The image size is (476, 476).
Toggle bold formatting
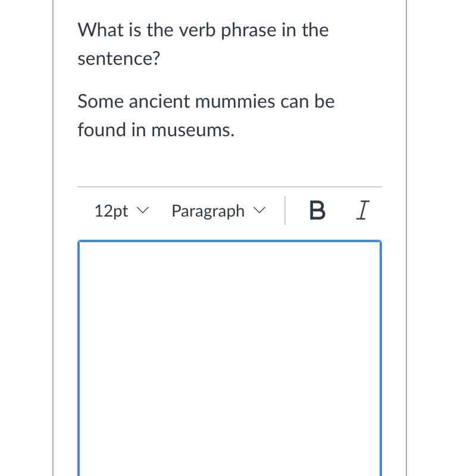tap(317, 211)
